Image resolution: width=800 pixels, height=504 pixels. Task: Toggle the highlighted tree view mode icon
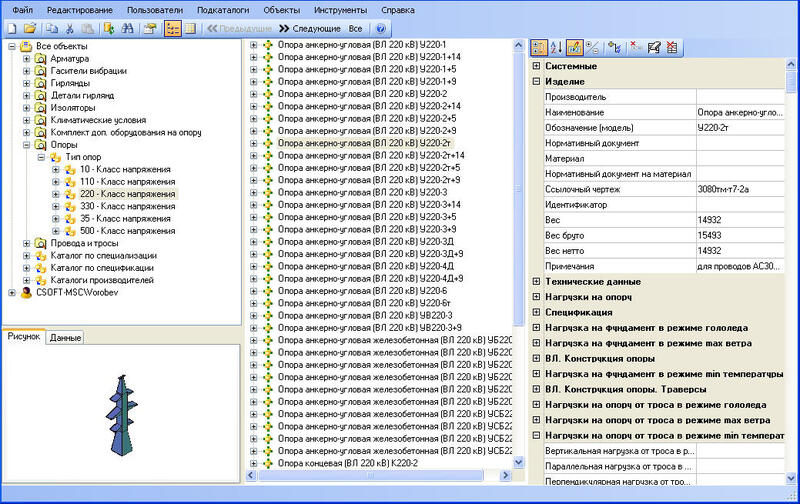[x=173, y=29]
